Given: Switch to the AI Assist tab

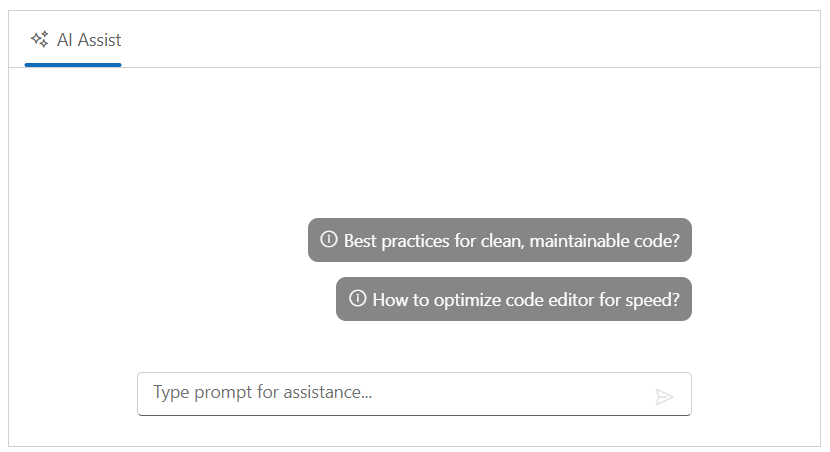Looking at the screenshot, I should pyautogui.click(x=74, y=41).
